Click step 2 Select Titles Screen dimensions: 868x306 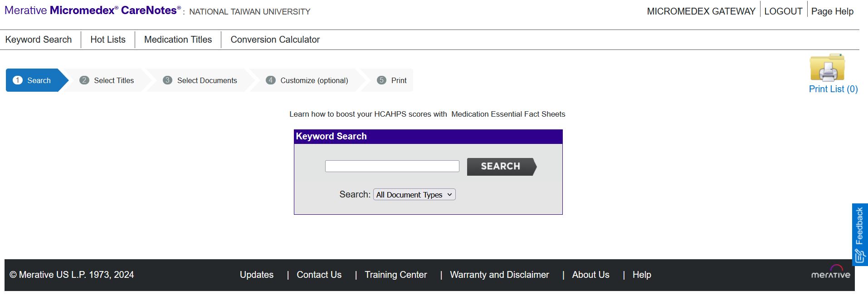[107, 80]
